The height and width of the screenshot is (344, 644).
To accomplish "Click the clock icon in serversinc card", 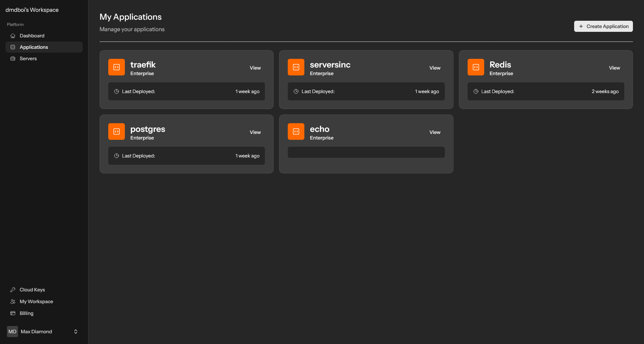I will point(296,91).
